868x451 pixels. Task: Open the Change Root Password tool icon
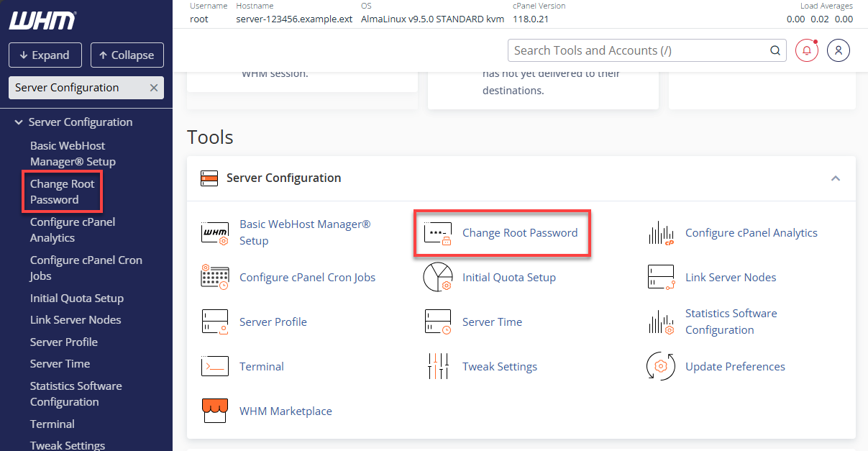click(x=439, y=233)
